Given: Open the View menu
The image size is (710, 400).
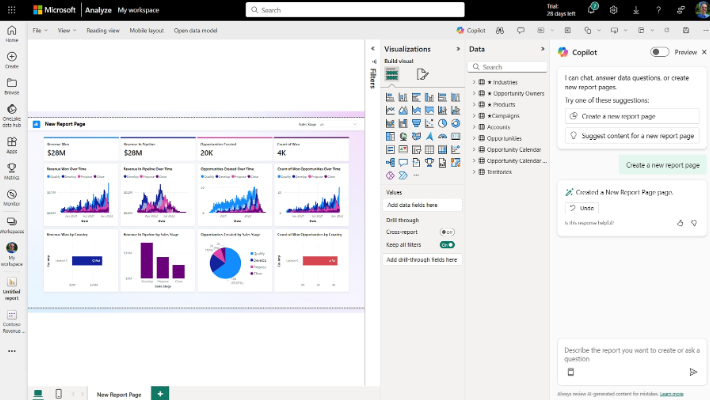Looking at the screenshot, I should (67, 30).
